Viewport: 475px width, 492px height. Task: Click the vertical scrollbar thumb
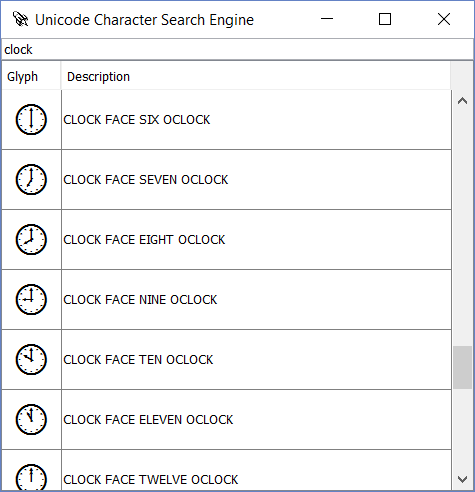pyautogui.click(x=462, y=367)
